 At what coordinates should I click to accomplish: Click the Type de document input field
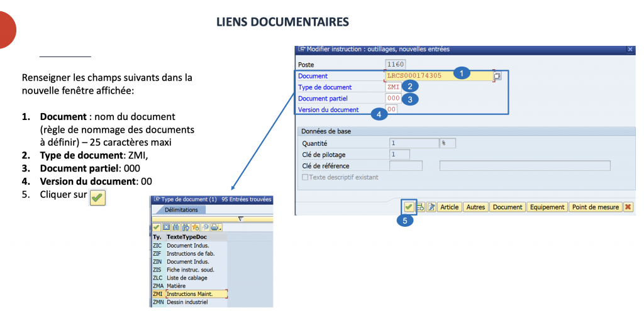coord(393,87)
